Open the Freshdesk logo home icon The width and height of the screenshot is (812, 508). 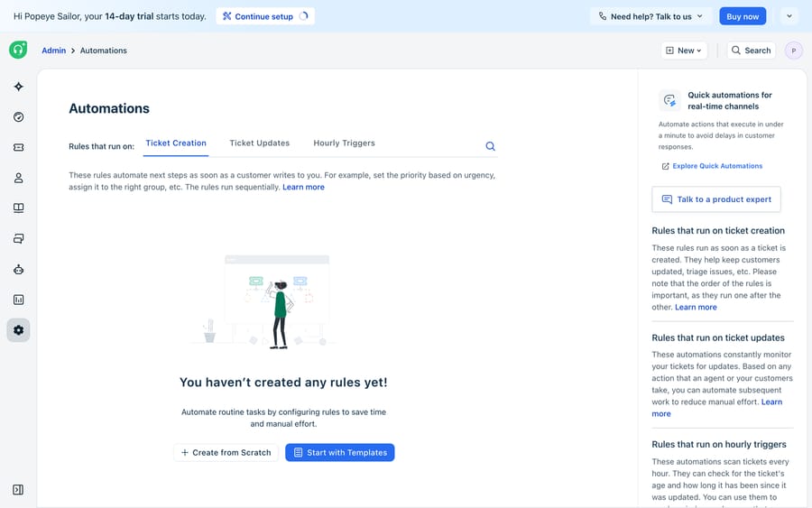tap(18, 50)
